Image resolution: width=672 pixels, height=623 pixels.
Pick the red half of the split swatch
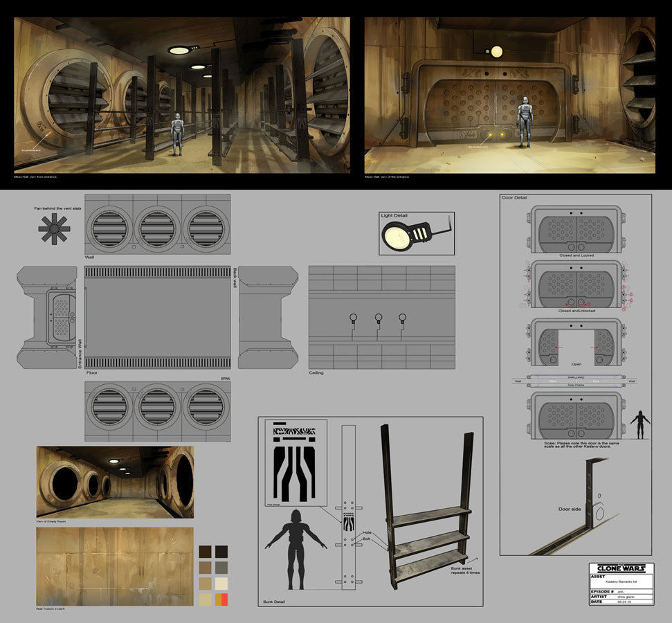(224, 599)
